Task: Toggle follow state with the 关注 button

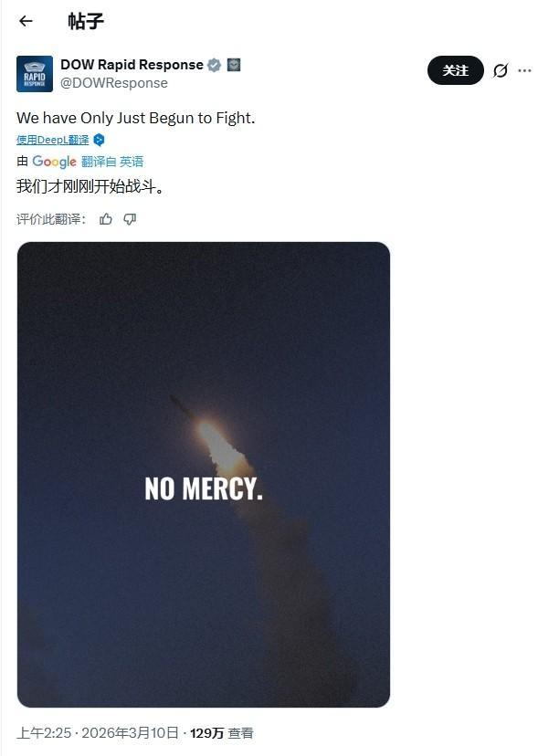Action: 454,70
